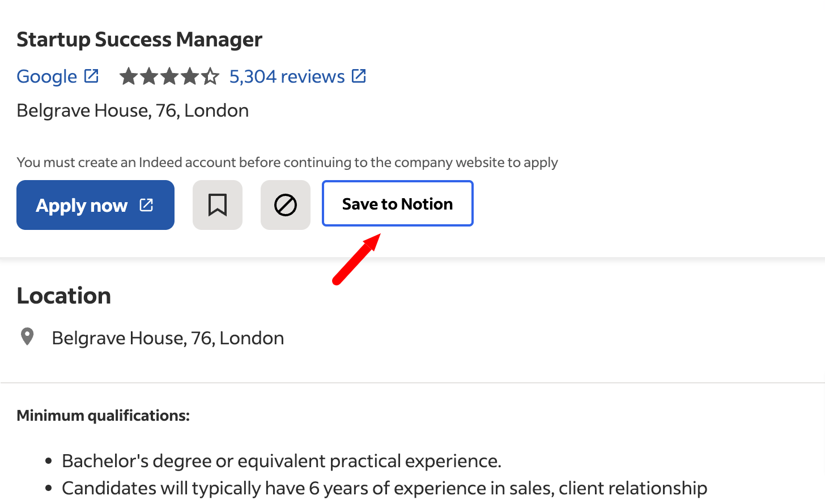Click the address directly below the company name
Viewport: 825px width, 504px height.
133,110
